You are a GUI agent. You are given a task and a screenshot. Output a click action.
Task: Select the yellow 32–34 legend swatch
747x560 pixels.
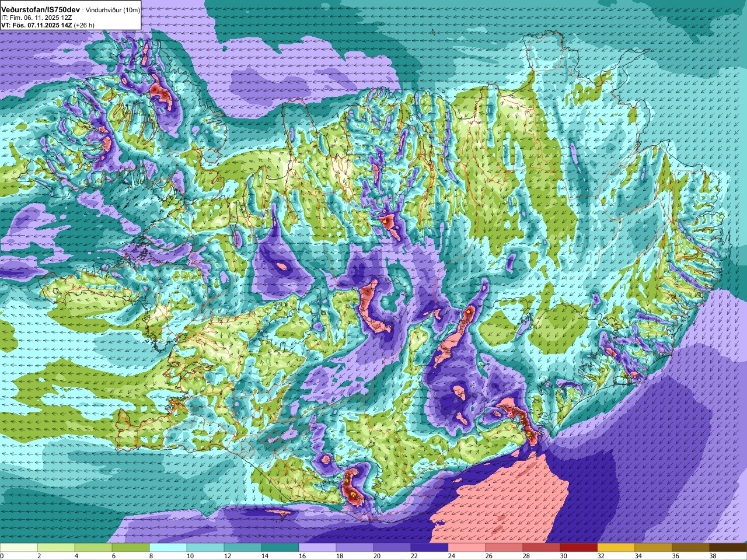[x=616, y=548]
